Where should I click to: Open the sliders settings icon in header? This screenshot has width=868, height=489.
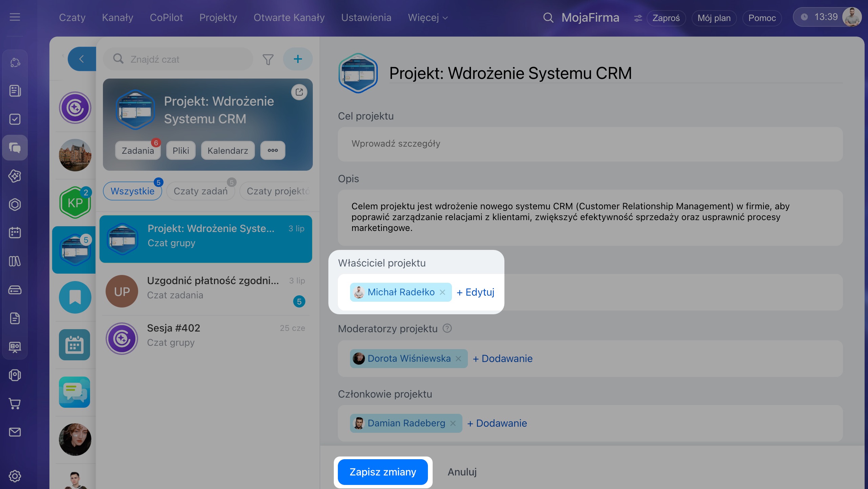click(638, 18)
